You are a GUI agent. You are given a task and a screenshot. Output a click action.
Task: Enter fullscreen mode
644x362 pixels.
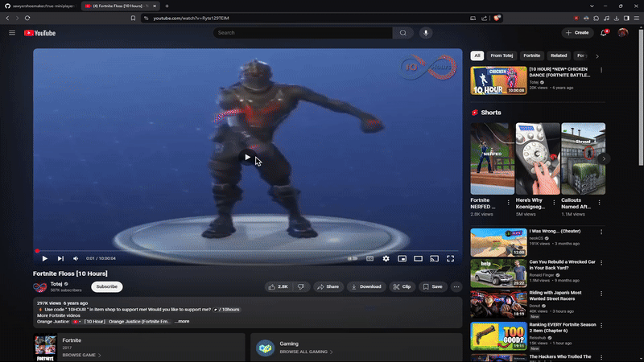(x=451, y=258)
